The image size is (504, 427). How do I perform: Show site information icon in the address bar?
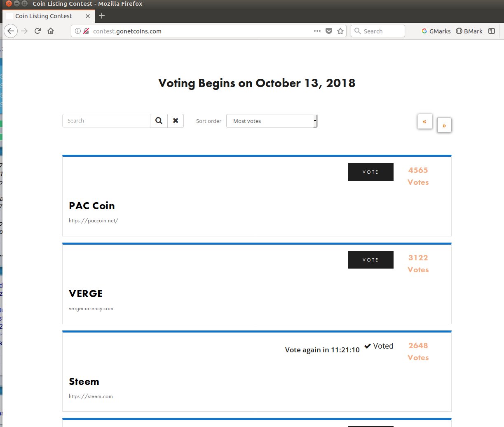pos(78,31)
